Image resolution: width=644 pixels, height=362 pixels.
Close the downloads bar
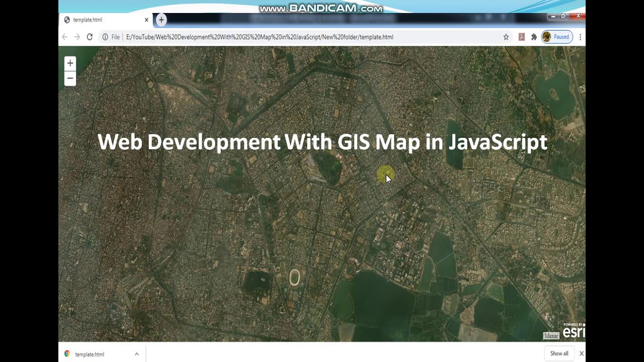point(581,353)
